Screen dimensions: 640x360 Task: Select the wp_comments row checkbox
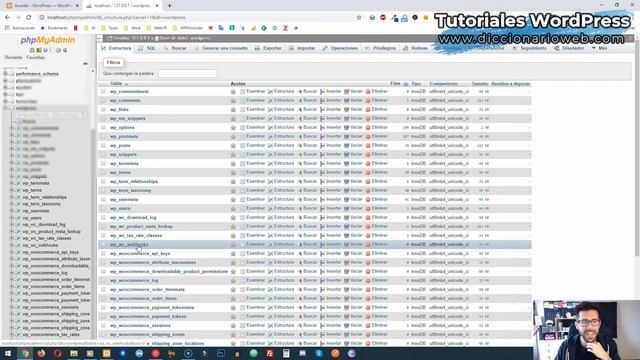tap(103, 101)
